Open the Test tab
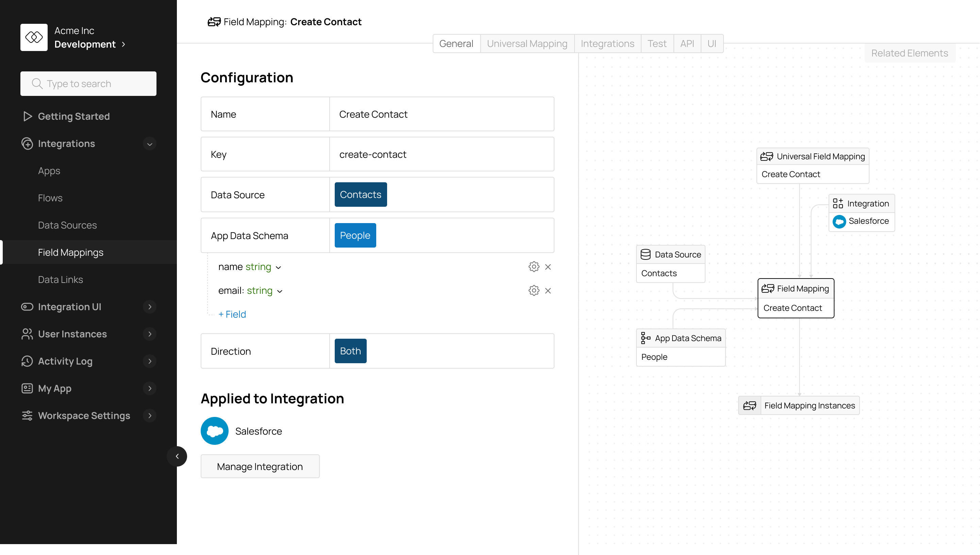The width and height of the screenshot is (980, 555). [657, 44]
